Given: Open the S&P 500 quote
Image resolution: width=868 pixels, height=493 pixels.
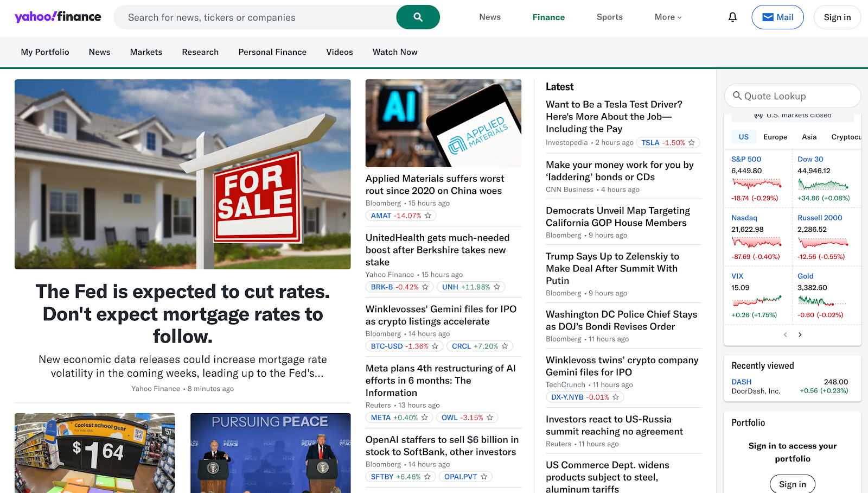Looking at the screenshot, I should point(746,159).
